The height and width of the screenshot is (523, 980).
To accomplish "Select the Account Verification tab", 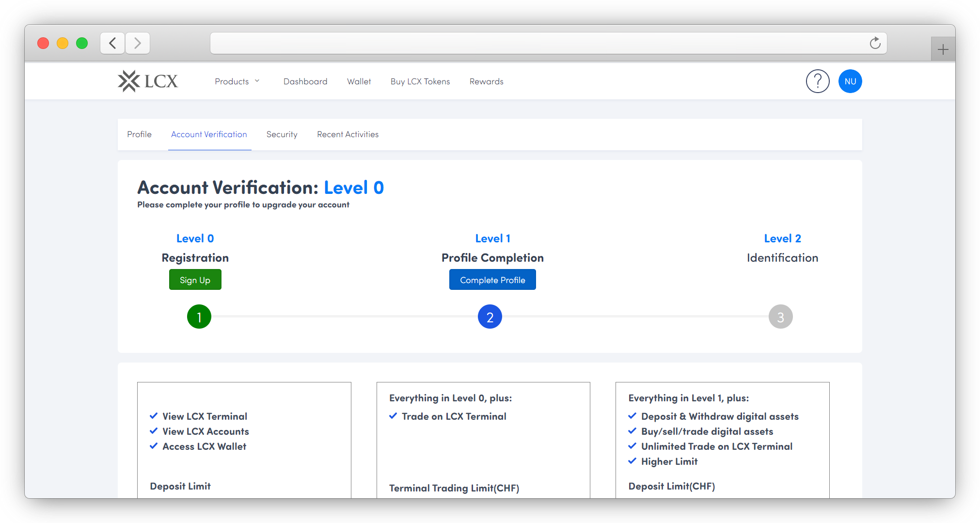I will click(x=209, y=134).
